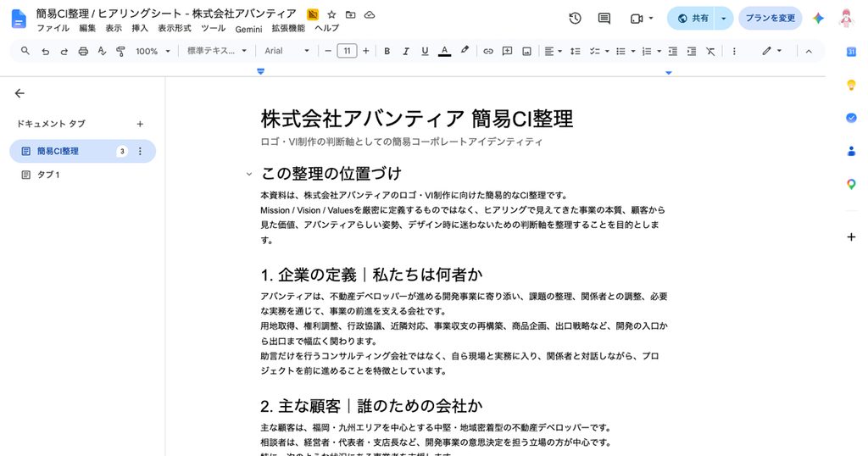This screenshot has height=456, width=868.
Task: Open the paragraph style dropdown
Action: (x=216, y=51)
